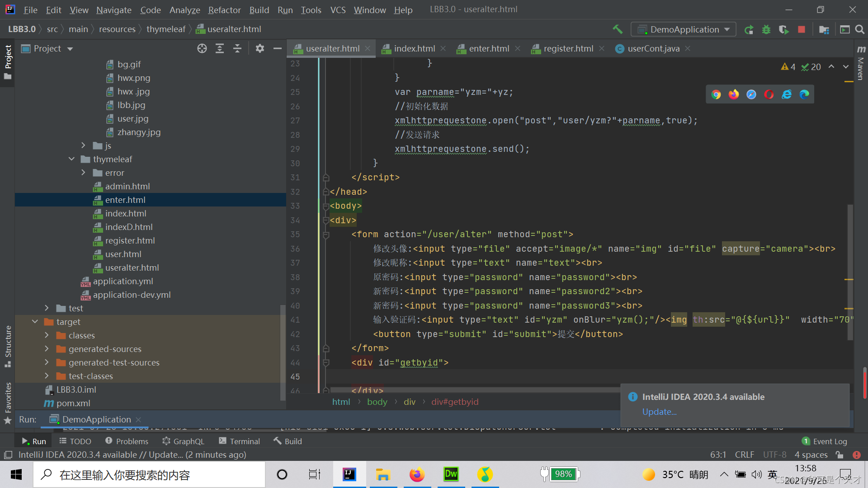Open the DemoApplication run configuration dropdown
This screenshot has width=868, height=488.
click(x=683, y=29)
